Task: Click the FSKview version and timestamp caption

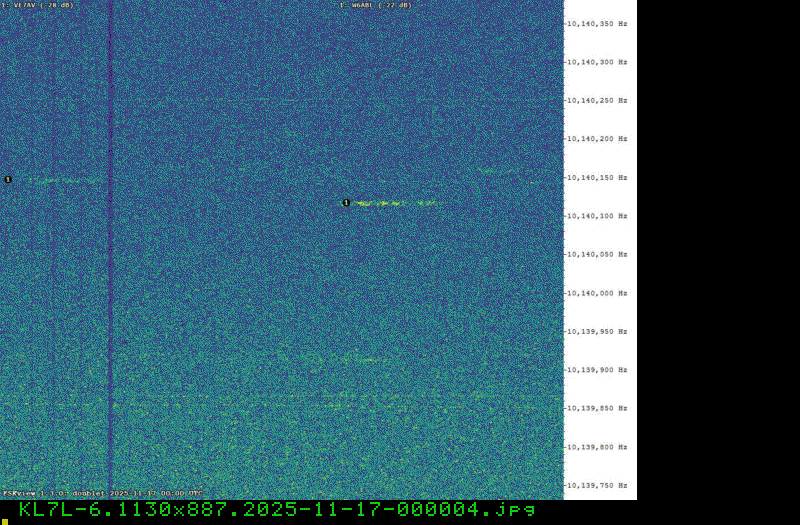Action: 103,493
